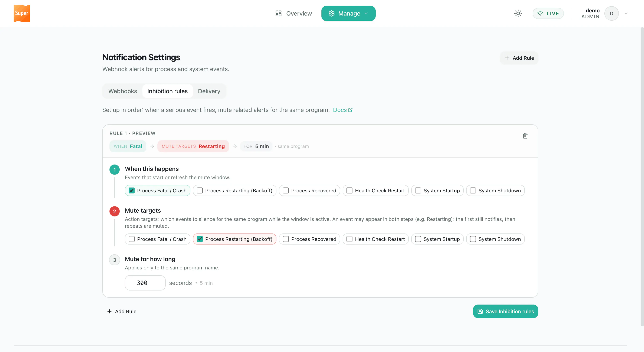This screenshot has width=644, height=352.
Task: Click the WHEN Fatal preview chip
Action: point(128,146)
